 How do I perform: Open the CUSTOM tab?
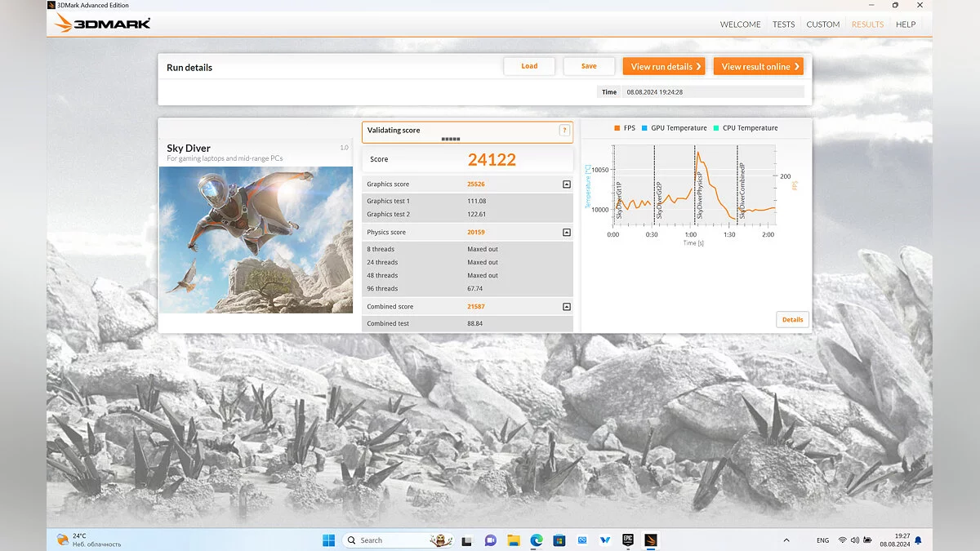tap(822, 24)
